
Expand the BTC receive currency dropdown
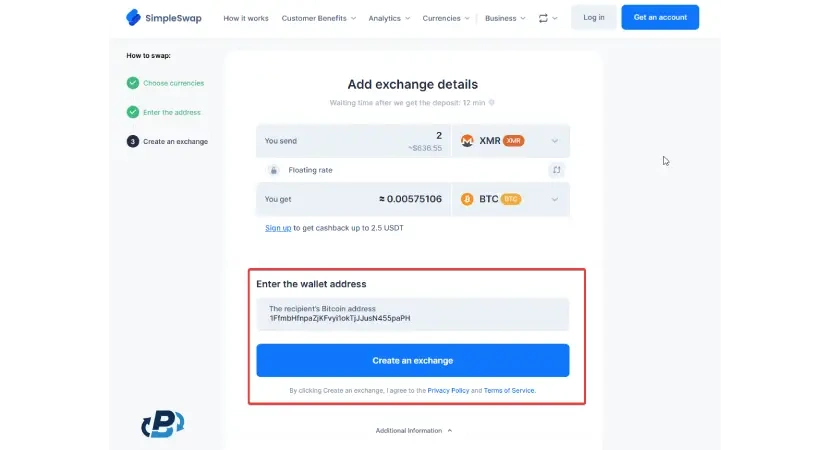pos(555,200)
